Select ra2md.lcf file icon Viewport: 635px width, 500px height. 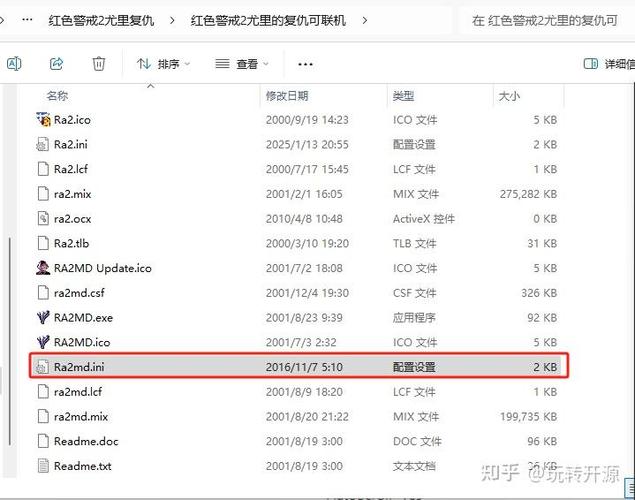(x=43, y=391)
